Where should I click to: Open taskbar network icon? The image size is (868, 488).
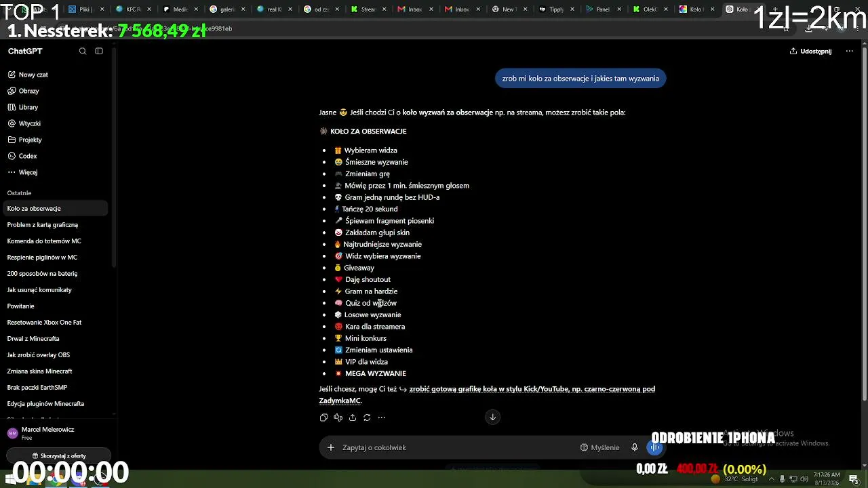coord(793,479)
